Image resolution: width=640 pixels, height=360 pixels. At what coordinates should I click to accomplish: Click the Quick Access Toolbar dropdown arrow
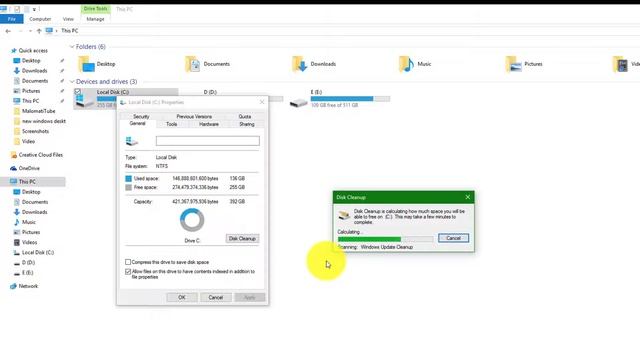tap(34, 9)
